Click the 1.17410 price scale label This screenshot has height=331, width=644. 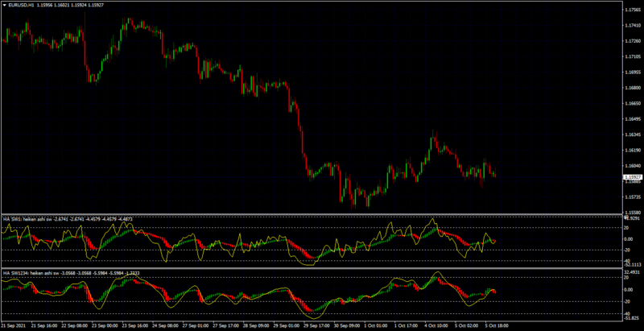pos(633,26)
